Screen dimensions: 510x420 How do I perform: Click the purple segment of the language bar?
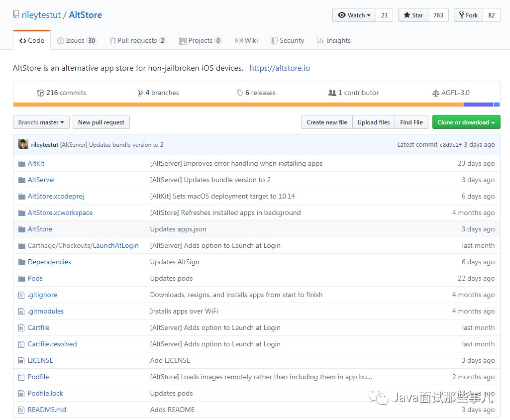tap(479, 105)
